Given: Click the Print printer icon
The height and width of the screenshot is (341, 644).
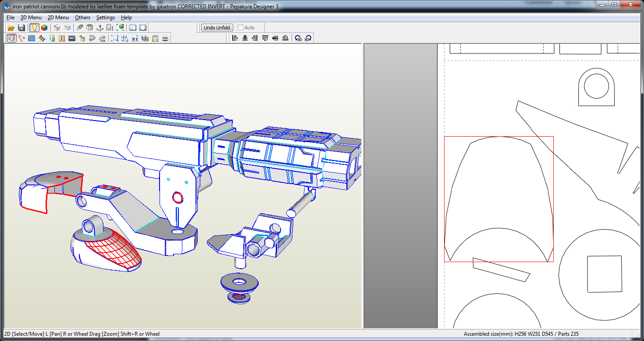Looking at the screenshot, I should point(165,39).
